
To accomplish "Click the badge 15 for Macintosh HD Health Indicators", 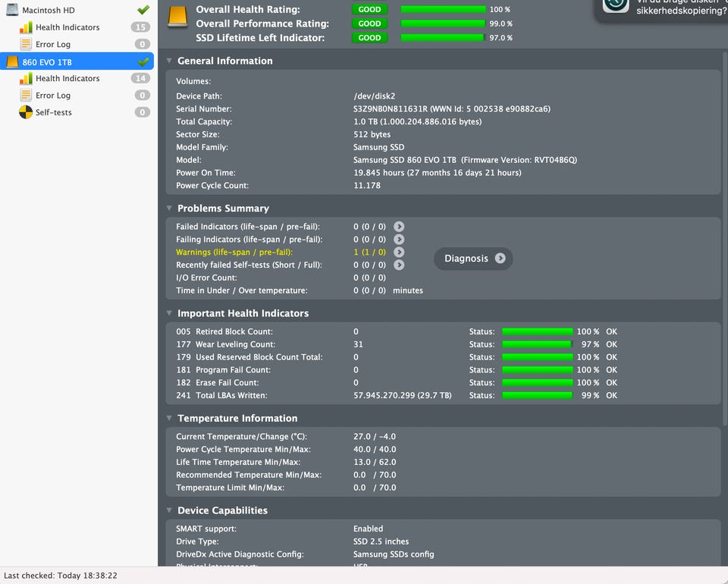I will coord(141,27).
